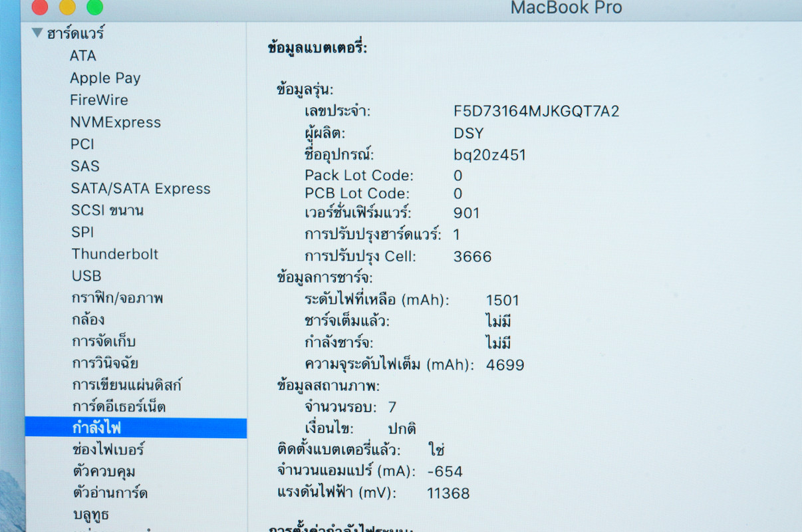Image resolution: width=802 pixels, height=532 pixels.
Task: Open กราฟิก/จอภาพ in the sidebar
Action: (118, 298)
